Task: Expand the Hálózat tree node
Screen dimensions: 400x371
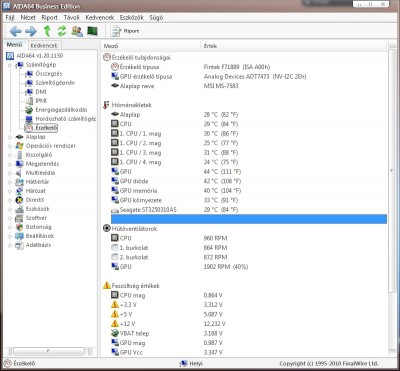Action: point(10,191)
